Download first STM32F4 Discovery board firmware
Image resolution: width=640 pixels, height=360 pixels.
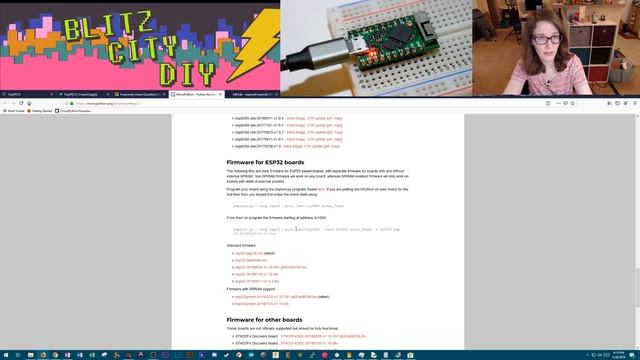[x=323, y=336]
